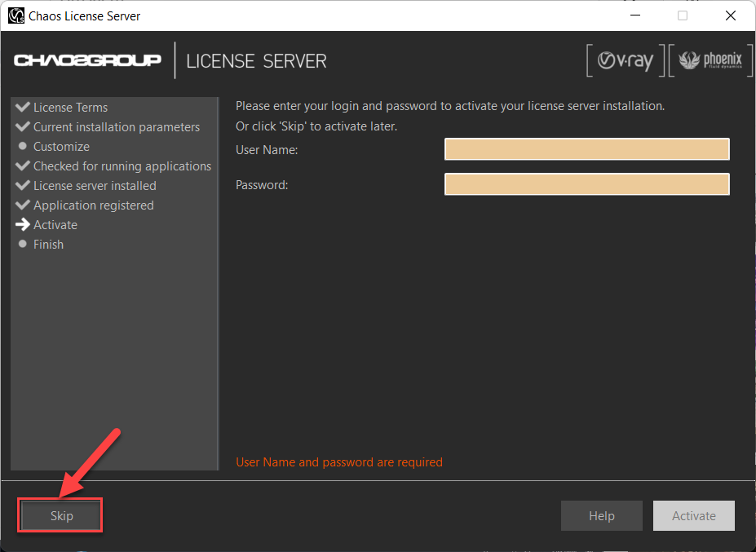
Task: Select License server installed step
Action: point(95,186)
